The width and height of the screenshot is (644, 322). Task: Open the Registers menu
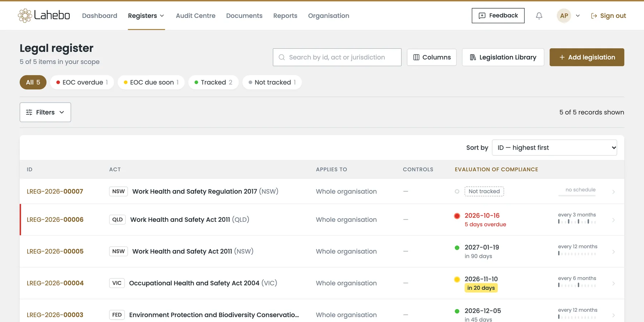point(146,16)
